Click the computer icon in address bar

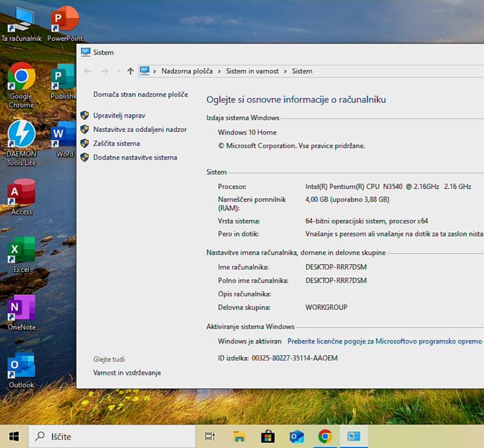click(145, 71)
